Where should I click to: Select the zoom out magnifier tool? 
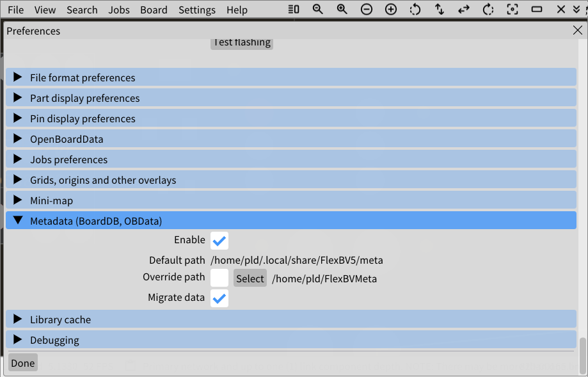pyautogui.click(x=318, y=10)
